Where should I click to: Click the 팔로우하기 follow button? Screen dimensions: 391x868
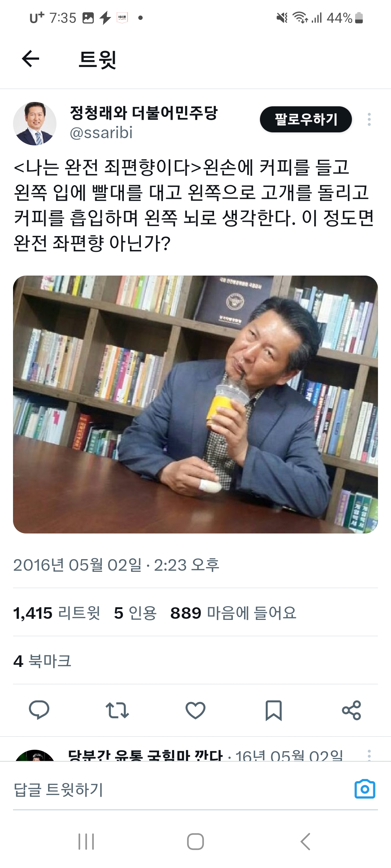(306, 119)
